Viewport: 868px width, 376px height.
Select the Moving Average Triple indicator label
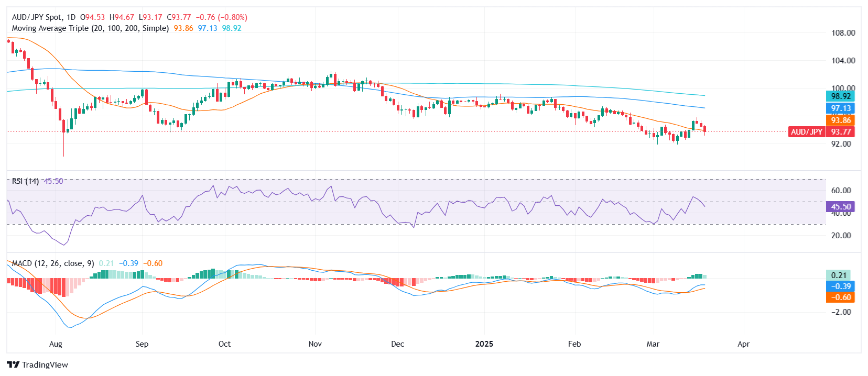coord(90,28)
